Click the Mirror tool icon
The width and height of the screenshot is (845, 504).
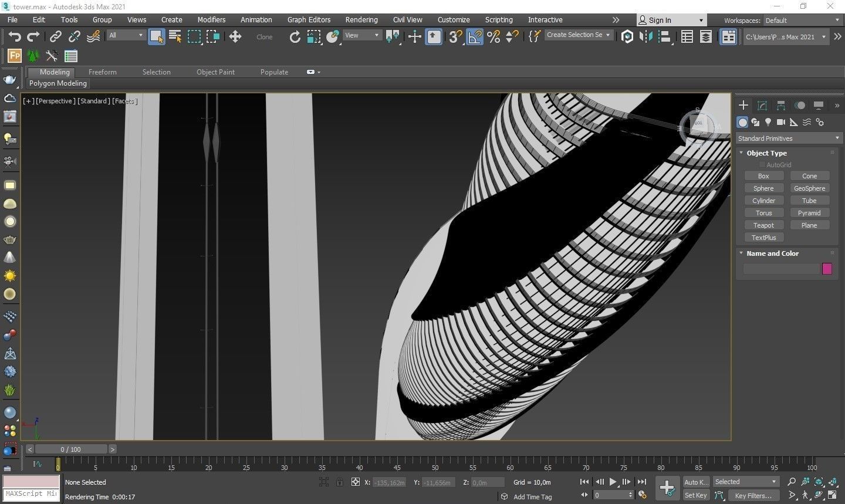pos(646,36)
